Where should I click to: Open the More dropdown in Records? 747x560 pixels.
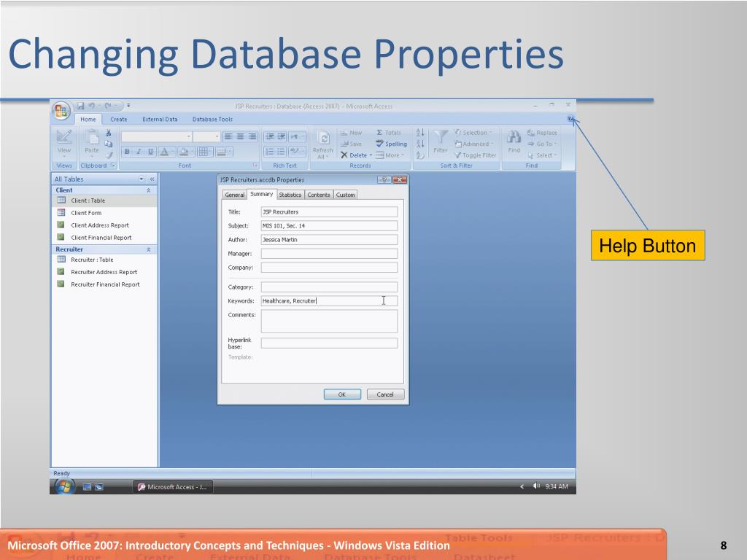tap(390, 155)
